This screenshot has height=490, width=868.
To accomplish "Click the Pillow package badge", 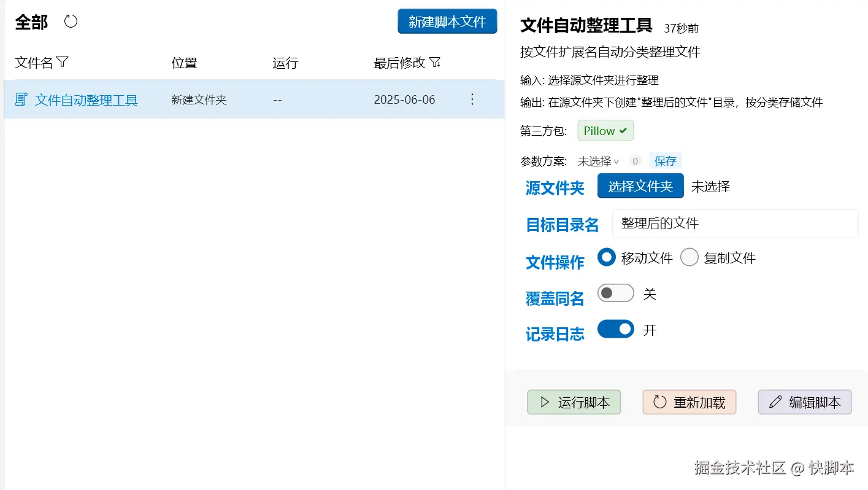I will click(x=605, y=130).
